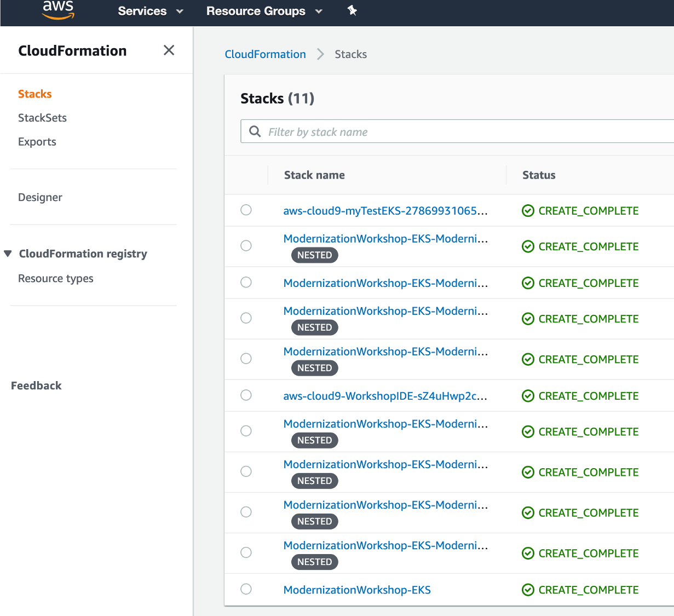Select the aws-cloud9-WorkshopIDE stack radio button

pos(246,395)
